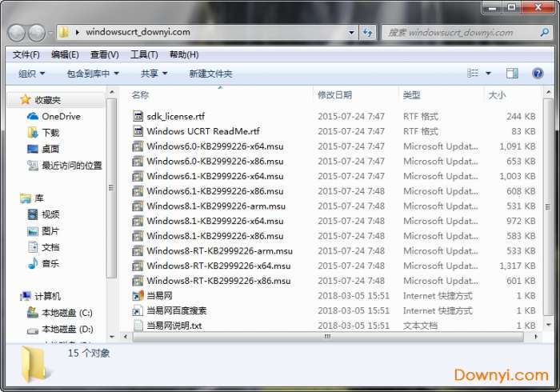Toggle the preview pane icon
Screen dimensions: 560x392
point(512,74)
